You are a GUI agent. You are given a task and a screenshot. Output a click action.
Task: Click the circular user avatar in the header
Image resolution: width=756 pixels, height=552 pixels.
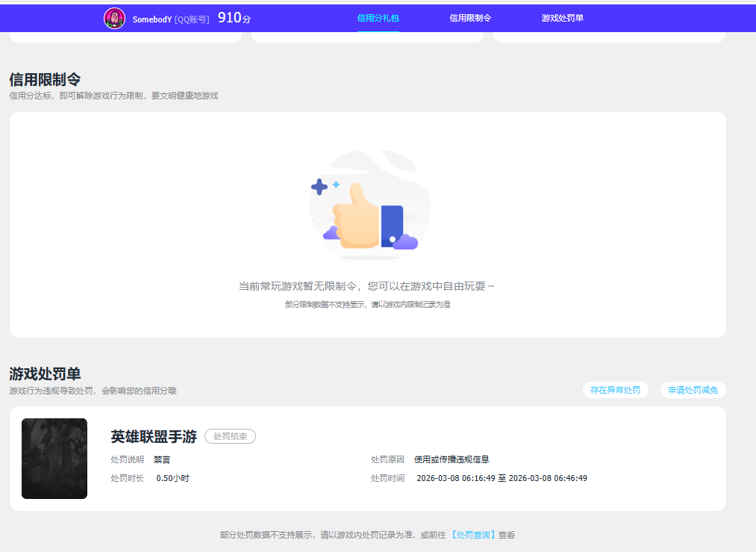[114, 18]
